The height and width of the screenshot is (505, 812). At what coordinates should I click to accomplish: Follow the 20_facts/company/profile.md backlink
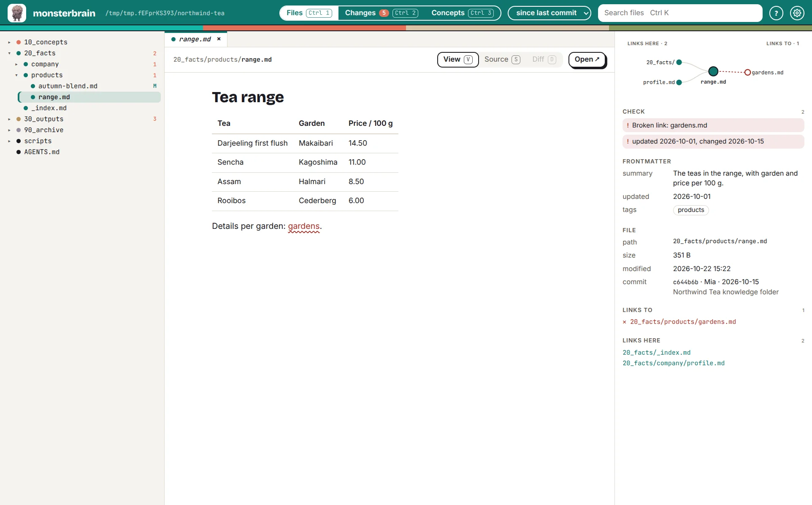673,363
